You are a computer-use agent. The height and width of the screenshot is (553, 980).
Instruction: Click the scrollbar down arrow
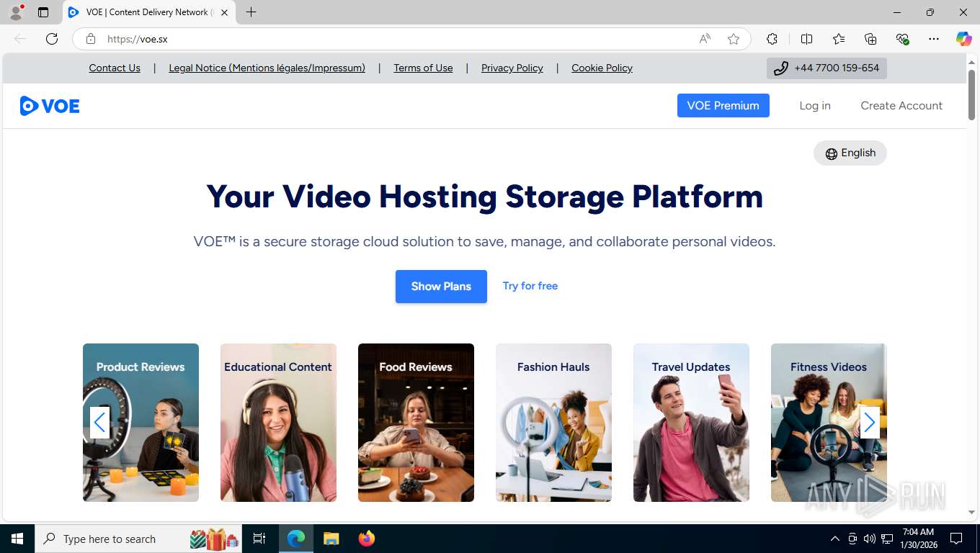coord(971,512)
